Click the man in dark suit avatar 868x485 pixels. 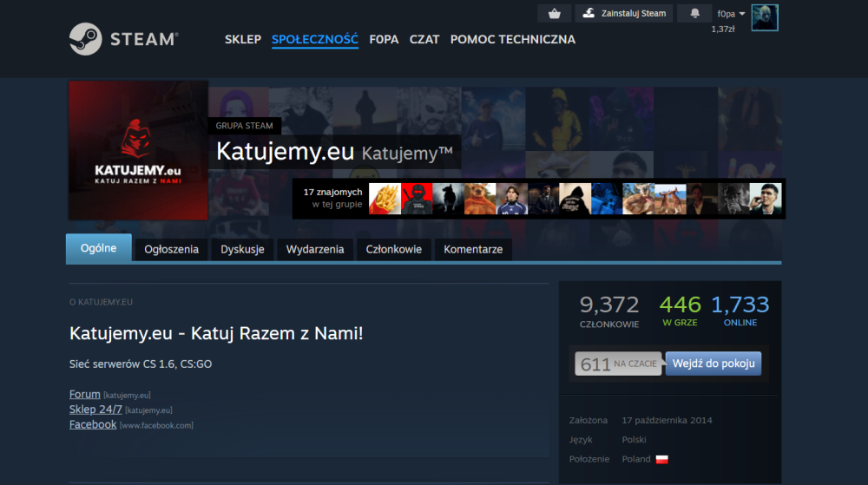543,199
